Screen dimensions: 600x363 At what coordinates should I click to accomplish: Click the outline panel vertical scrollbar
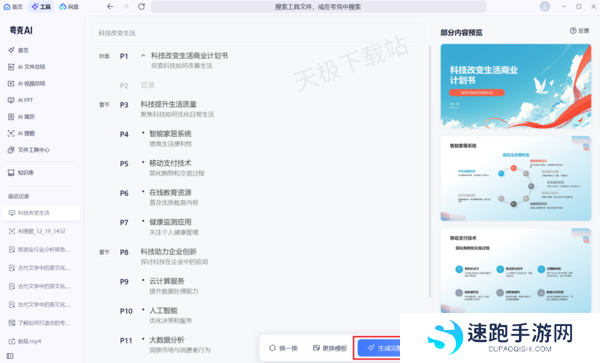(x=430, y=171)
